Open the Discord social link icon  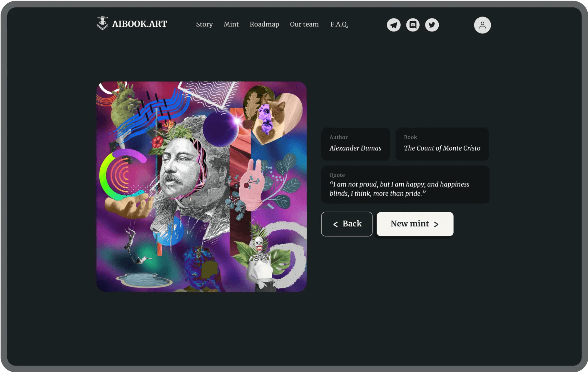(x=413, y=25)
